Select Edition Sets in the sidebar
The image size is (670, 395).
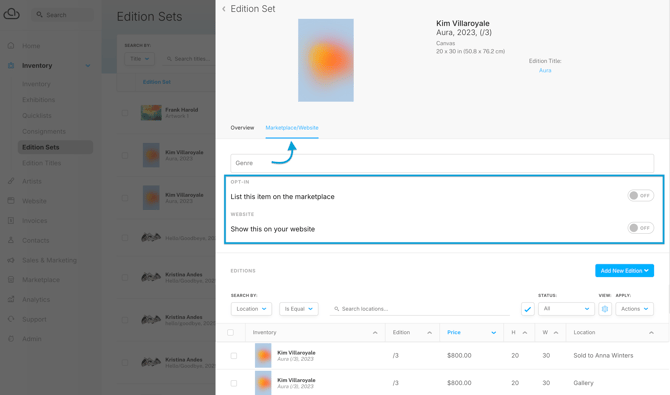[55, 147]
